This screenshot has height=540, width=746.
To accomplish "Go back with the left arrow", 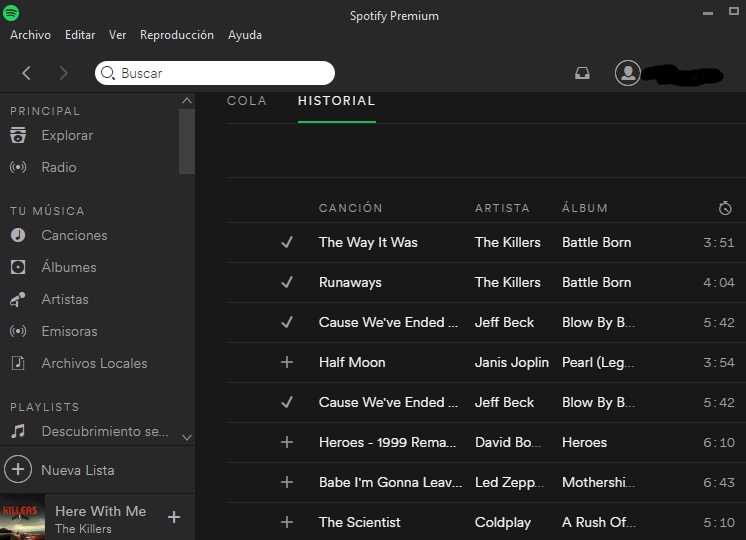I will click(27, 73).
